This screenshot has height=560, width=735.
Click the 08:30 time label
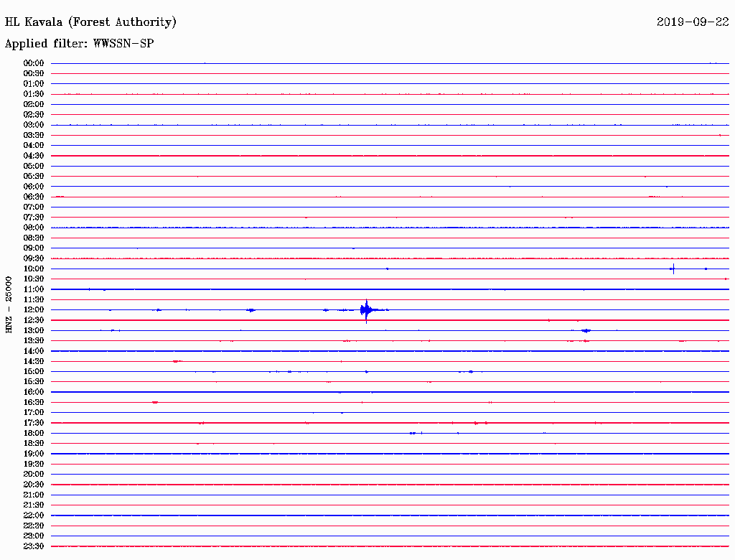[x=34, y=238]
